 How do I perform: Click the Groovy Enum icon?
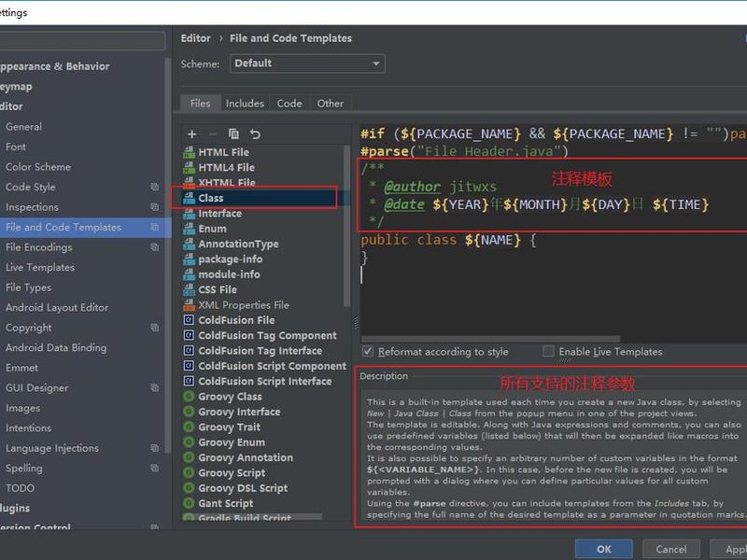(x=190, y=441)
